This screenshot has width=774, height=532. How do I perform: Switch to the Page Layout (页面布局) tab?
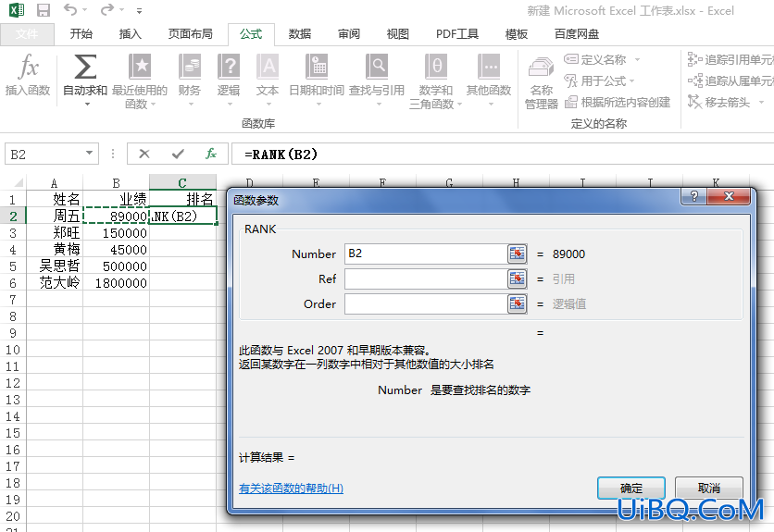coord(190,34)
